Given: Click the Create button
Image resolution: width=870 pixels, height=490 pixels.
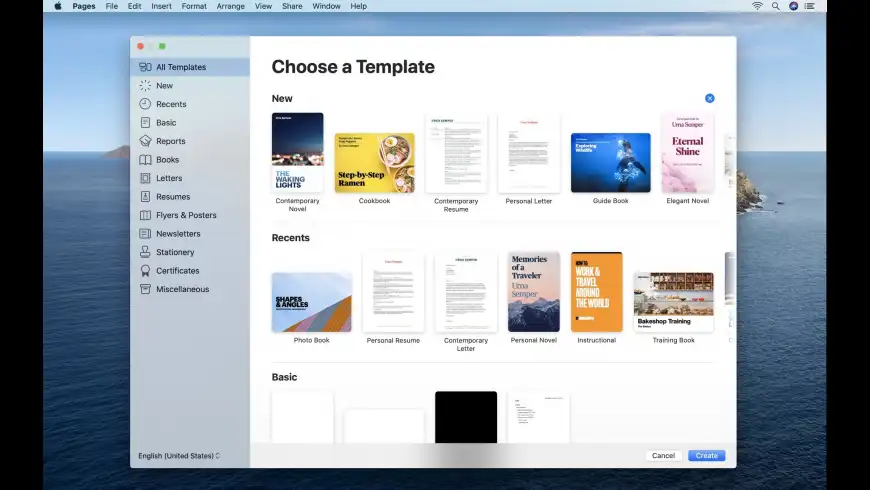Looking at the screenshot, I should pos(706,456).
